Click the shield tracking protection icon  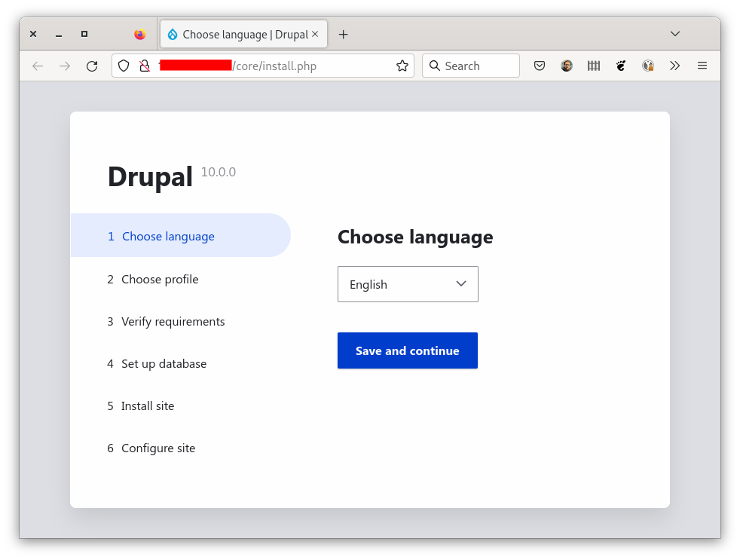[123, 66]
